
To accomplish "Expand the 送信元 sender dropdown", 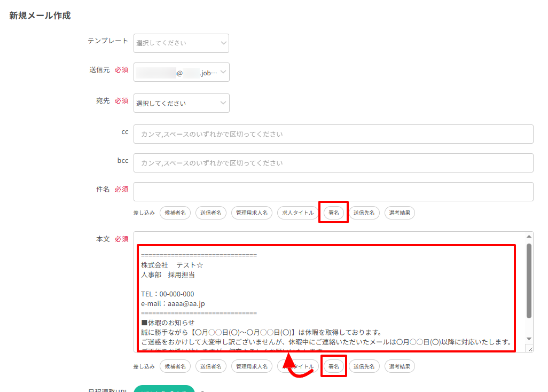I will (x=181, y=72).
